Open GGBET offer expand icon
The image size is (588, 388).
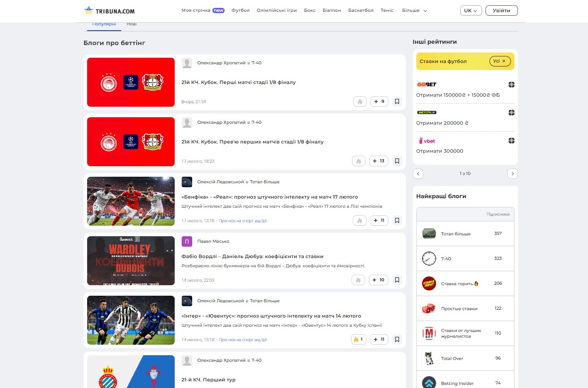[x=511, y=84]
